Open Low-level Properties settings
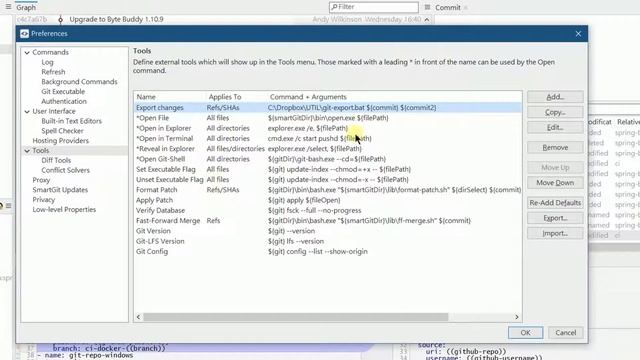Image resolution: width=640 pixels, height=360 pixels. 64,209
